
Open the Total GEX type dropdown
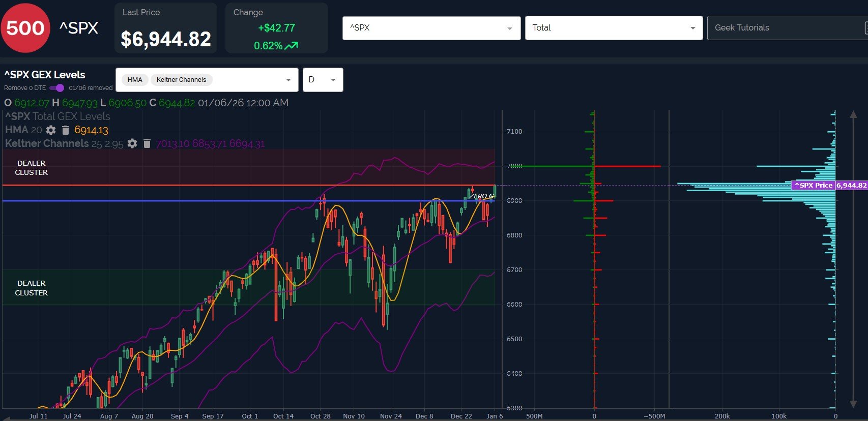coord(614,28)
